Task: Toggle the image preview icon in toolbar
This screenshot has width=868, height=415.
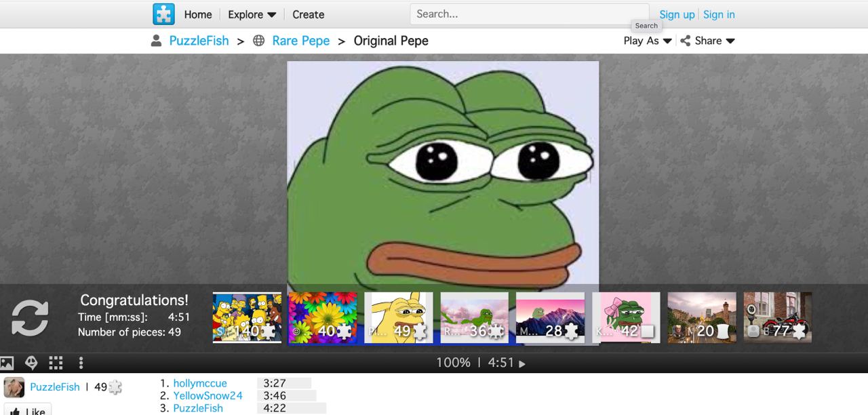Action: (x=7, y=363)
